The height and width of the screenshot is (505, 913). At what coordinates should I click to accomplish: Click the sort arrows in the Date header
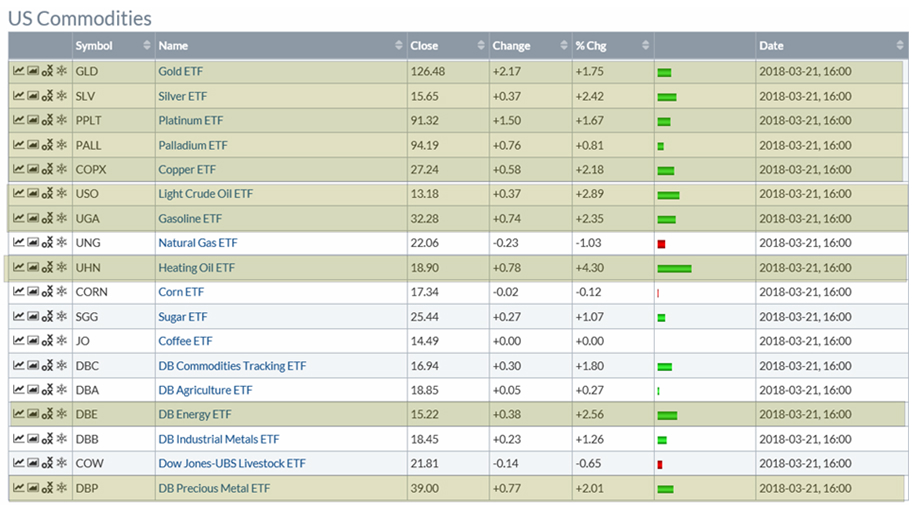(900, 46)
